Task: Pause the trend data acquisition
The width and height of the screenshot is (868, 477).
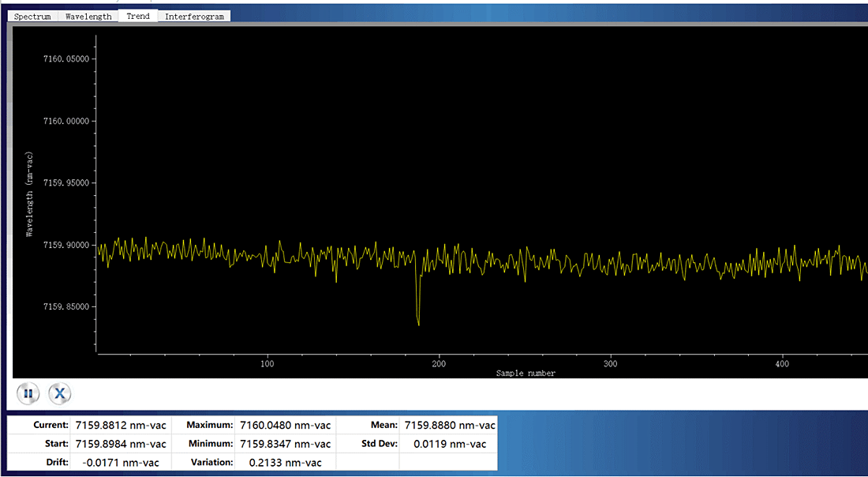Action: point(28,392)
